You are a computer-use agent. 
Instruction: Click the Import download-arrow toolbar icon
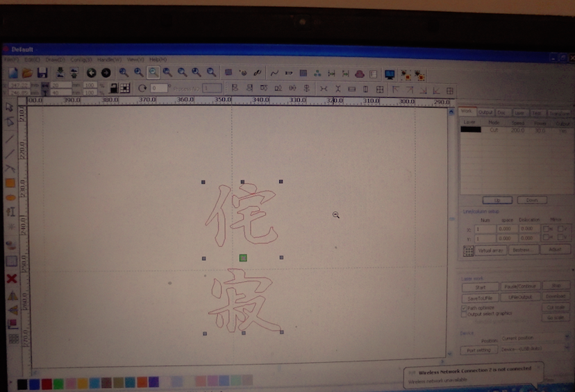60,73
